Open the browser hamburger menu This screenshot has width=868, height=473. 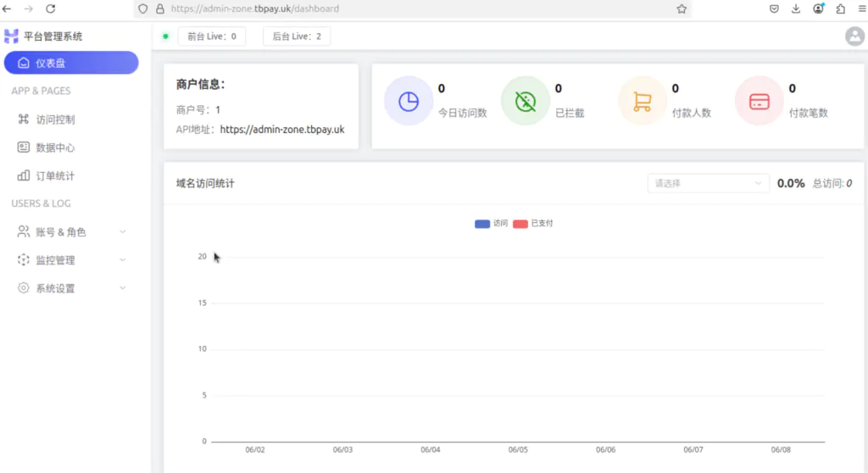(x=862, y=8)
